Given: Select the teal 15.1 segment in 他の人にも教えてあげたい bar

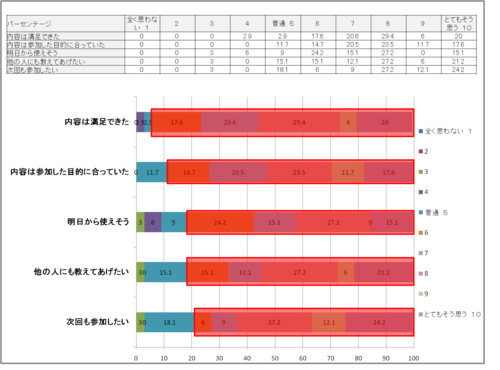Looking at the screenshot, I should pos(165,272).
